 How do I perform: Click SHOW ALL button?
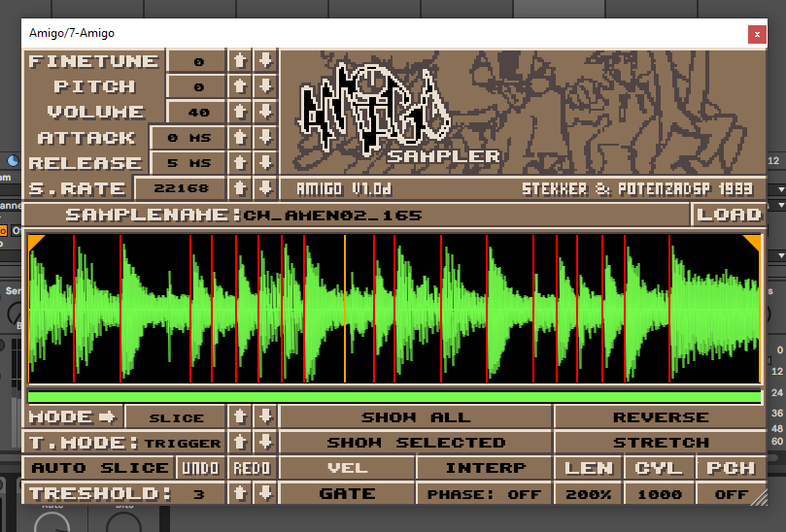[x=416, y=417]
